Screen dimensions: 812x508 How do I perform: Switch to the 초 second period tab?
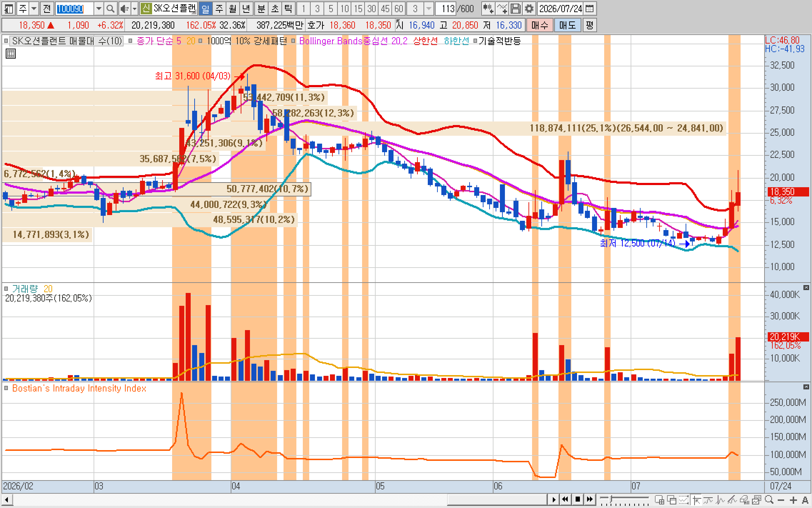click(x=275, y=9)
